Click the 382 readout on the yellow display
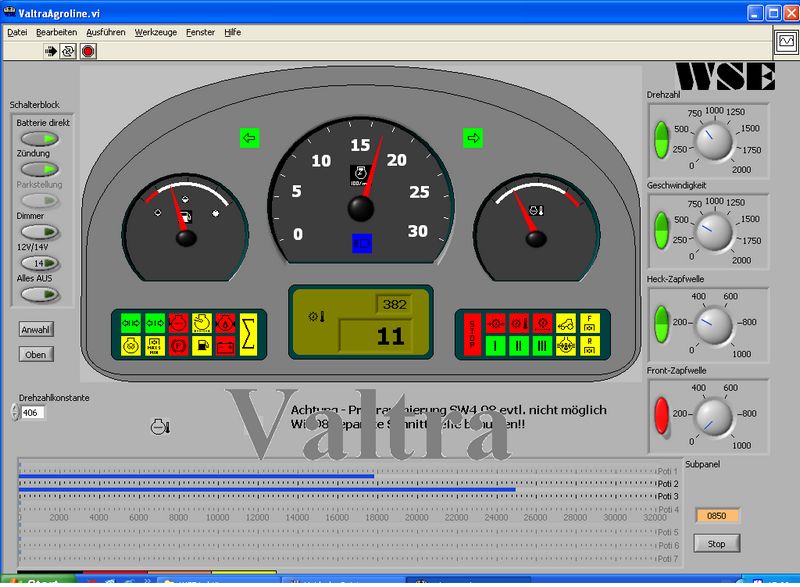 pos(394,304)
